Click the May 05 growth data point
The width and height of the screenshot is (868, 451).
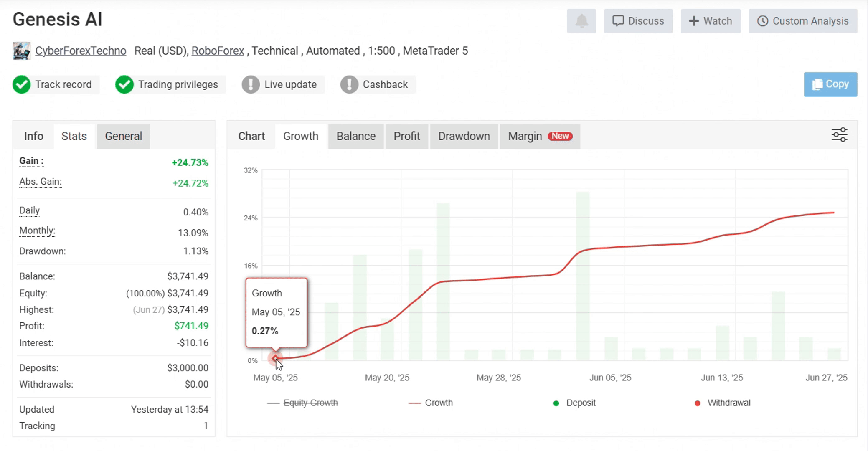click(x=275, y=358)
